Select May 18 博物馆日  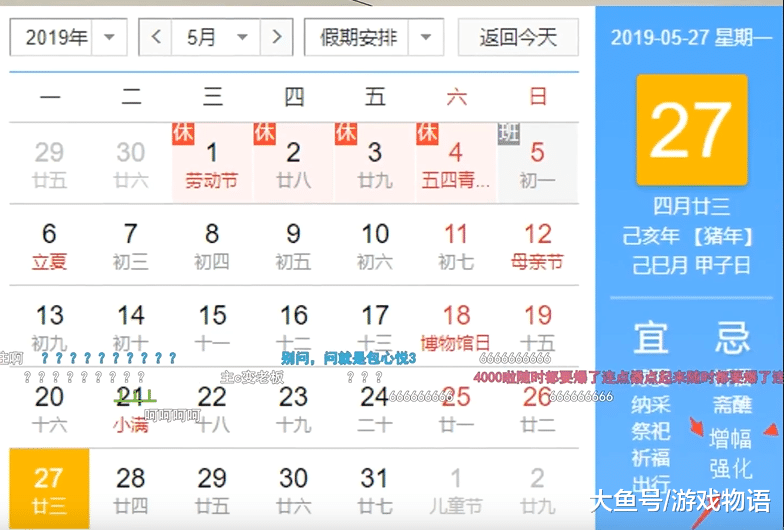click(456, 326)
